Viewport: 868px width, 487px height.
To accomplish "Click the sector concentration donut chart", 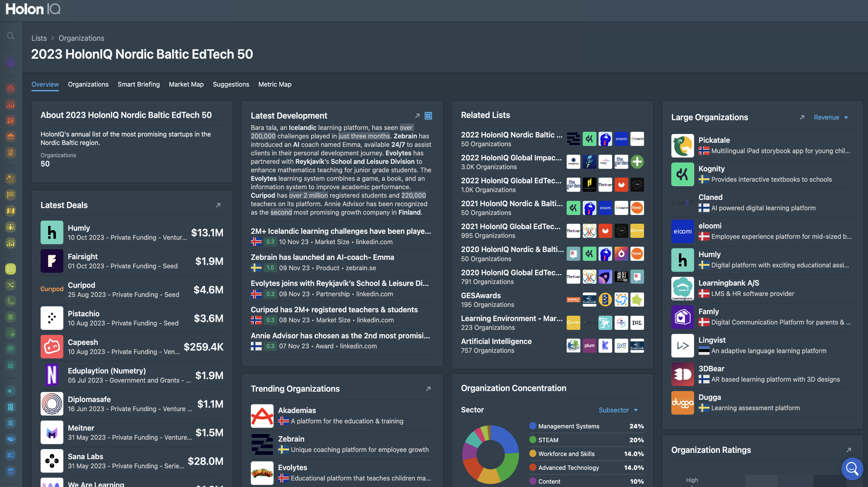I will pos(490,454).
